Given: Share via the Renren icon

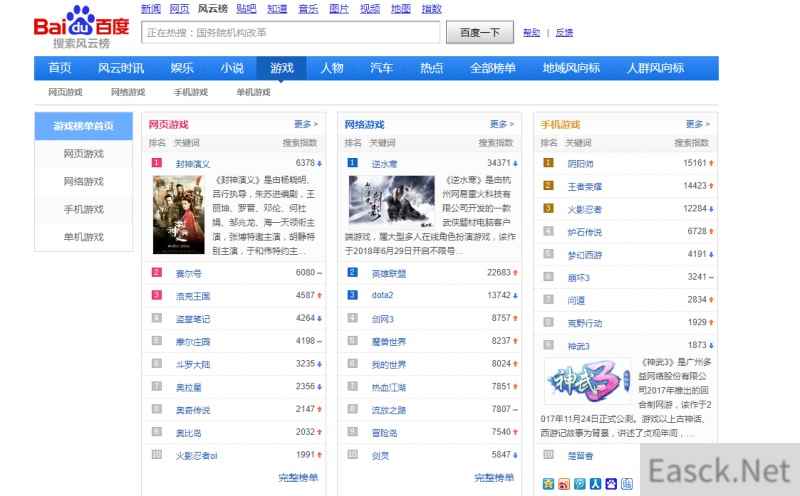Looking at the screenshot, I should point(594,484).
